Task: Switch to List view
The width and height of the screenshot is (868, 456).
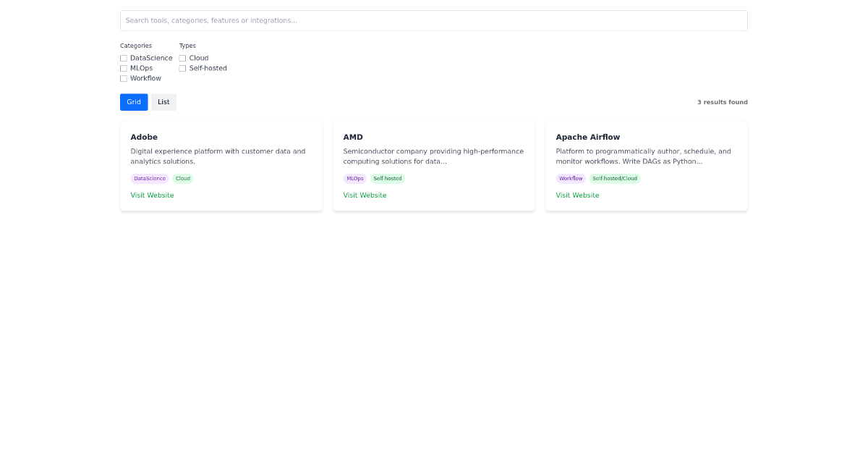Action: pyautogui.click(x=163, y=102)
